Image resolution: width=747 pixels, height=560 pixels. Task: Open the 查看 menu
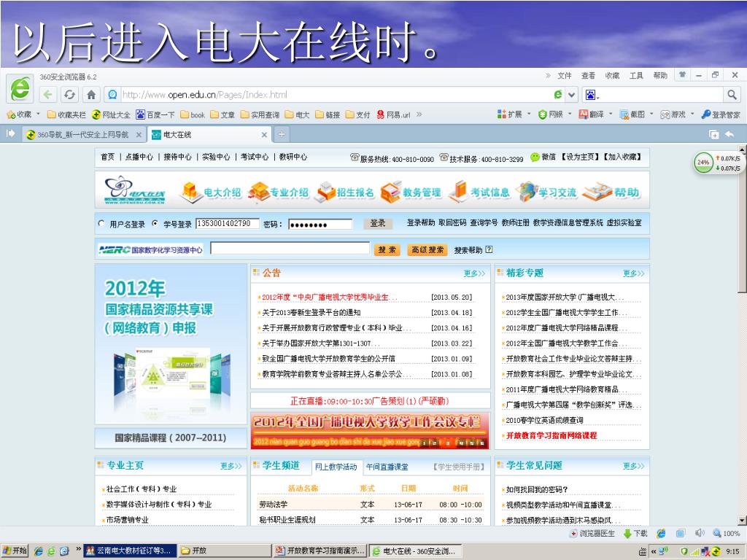588,75
